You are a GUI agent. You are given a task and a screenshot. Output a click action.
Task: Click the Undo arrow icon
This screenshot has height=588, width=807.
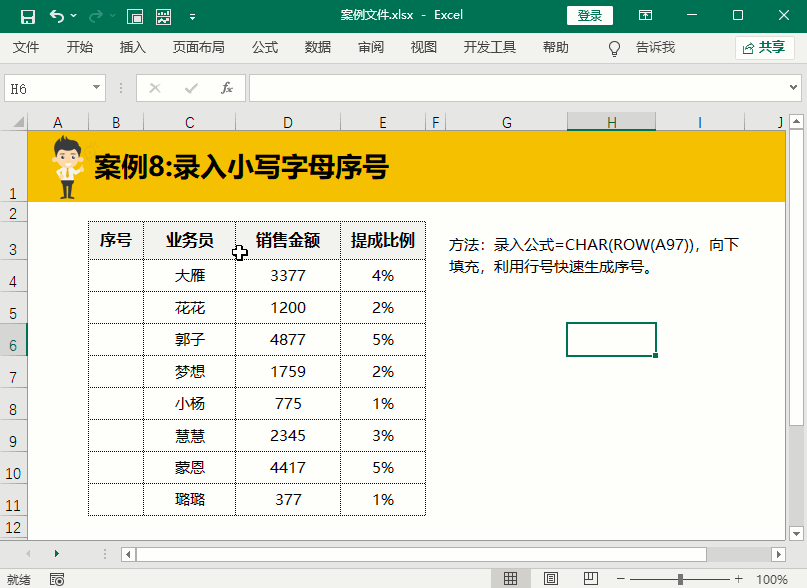click(57, 16)
